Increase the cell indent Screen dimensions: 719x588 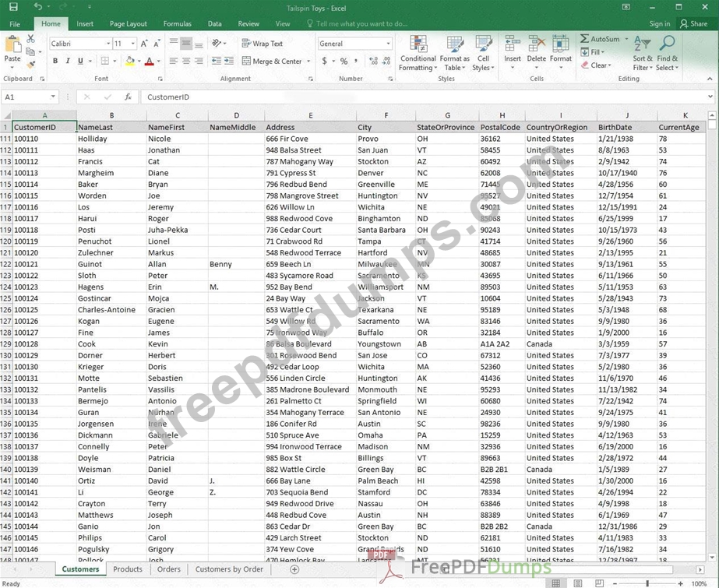point(229,61)
